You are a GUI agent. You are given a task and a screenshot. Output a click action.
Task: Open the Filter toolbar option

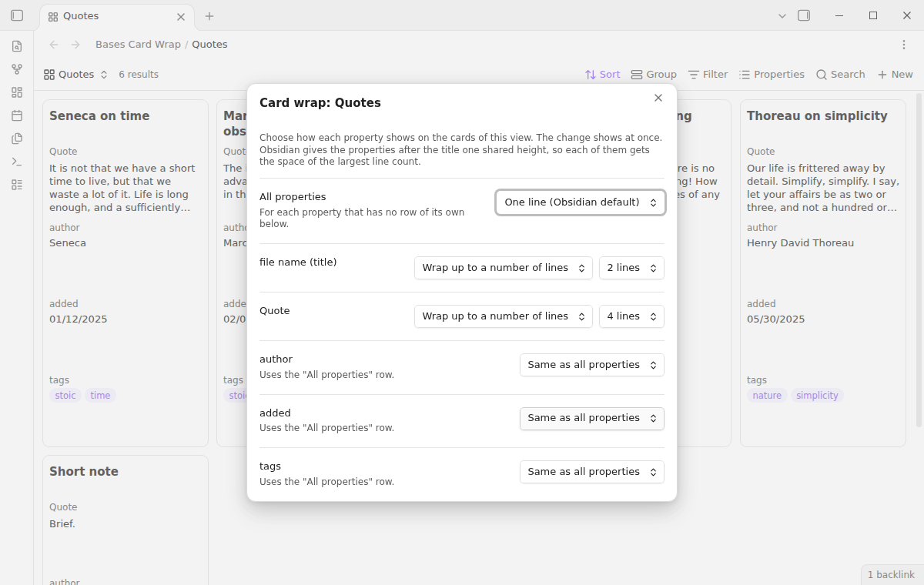pyautogui.click(x=708, y=75)
